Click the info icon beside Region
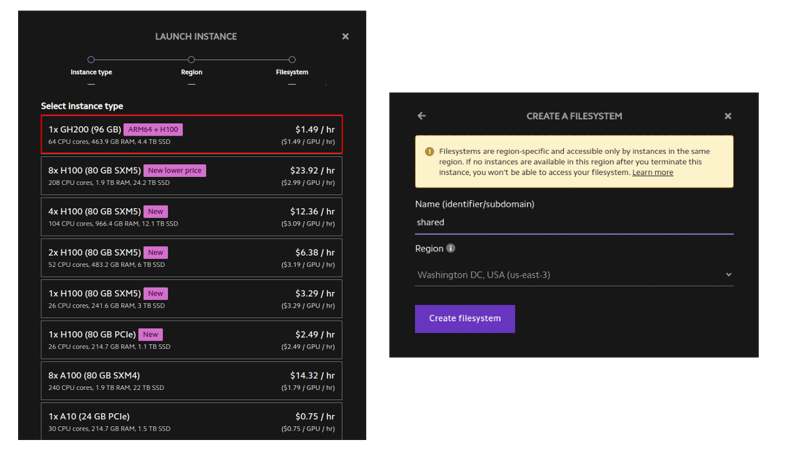Image resolution: width=800 pixels, height=450 pixels. point(451,248)
